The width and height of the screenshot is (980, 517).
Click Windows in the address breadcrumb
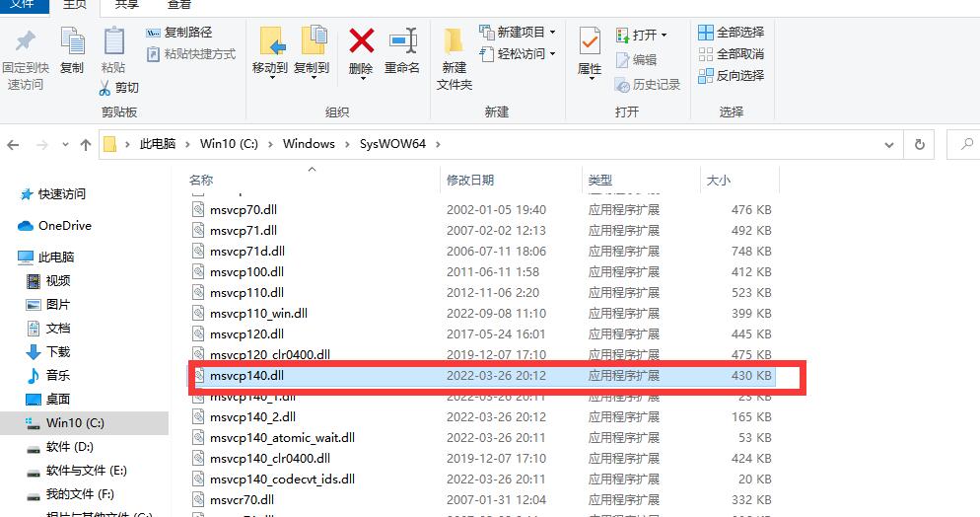[309, 144]
